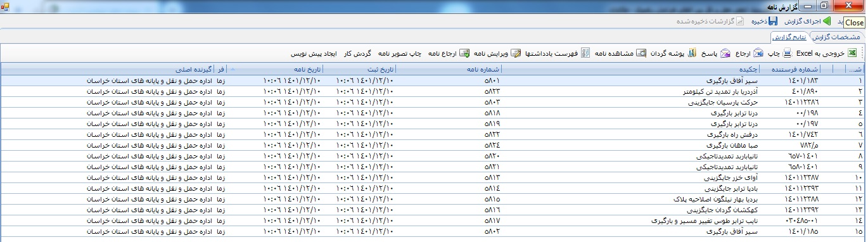The width and height of the screenshot is (868, 242).
Task: Select row with sender number ۱٤۰۱/۱۸۳
Action: [433, 81]
